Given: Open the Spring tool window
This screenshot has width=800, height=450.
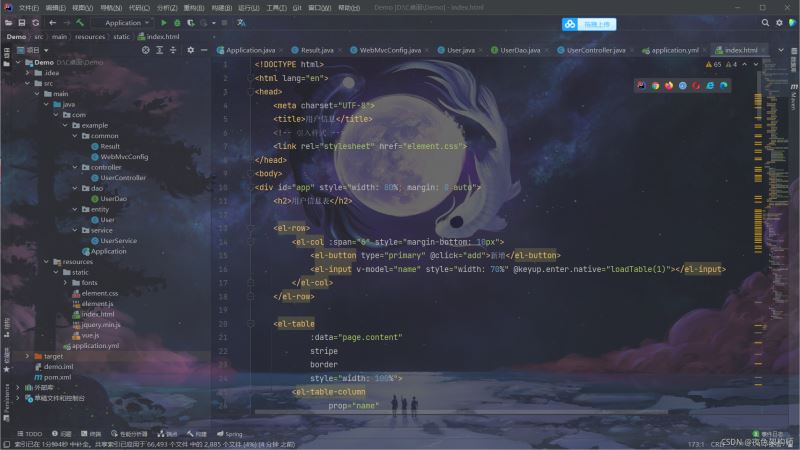Looking at the screenshot, I should pos(230,434).
